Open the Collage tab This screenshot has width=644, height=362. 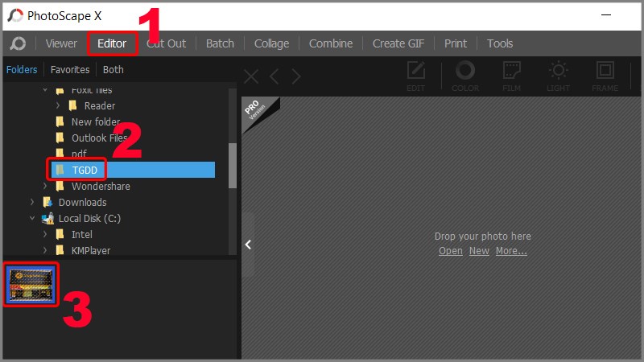point(271,43)
